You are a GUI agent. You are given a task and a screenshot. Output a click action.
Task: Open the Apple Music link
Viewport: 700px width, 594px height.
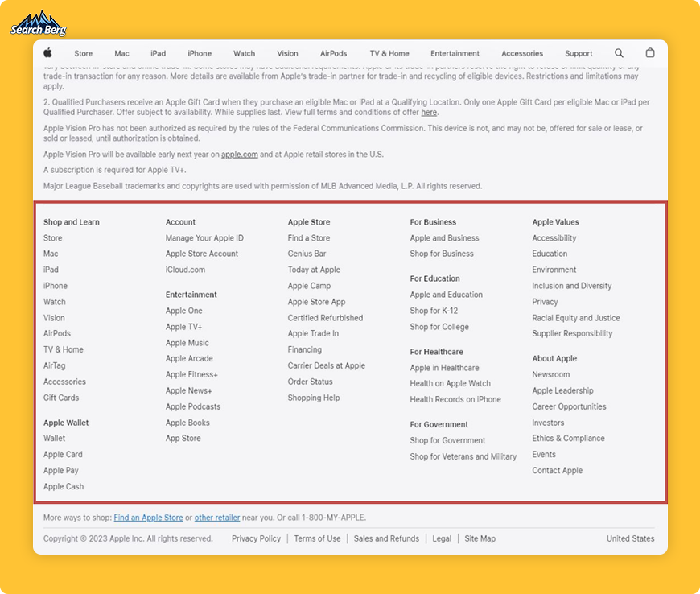click(187, 343)
